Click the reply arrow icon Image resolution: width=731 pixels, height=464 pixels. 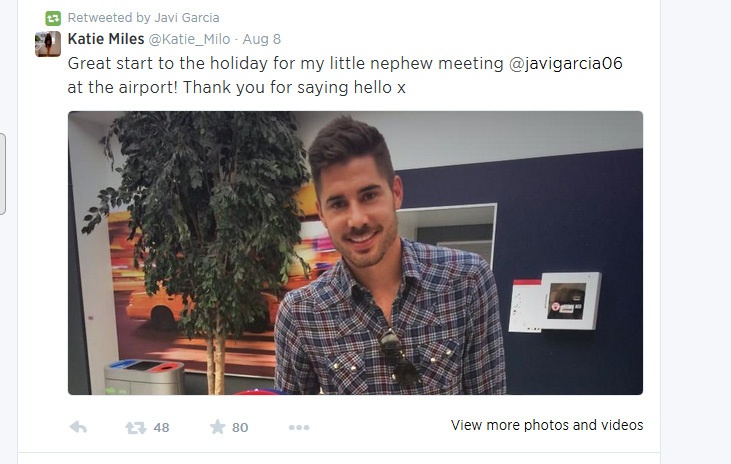coord(78,427)
